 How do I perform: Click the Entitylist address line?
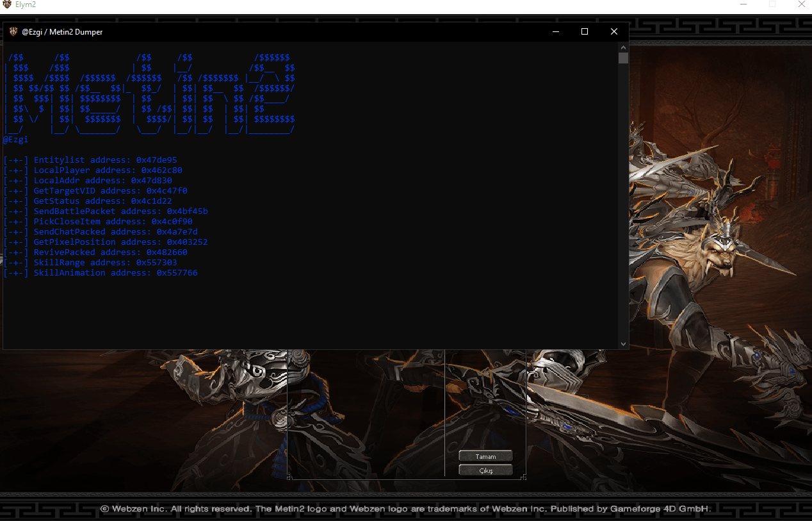[x=90, y=160]
